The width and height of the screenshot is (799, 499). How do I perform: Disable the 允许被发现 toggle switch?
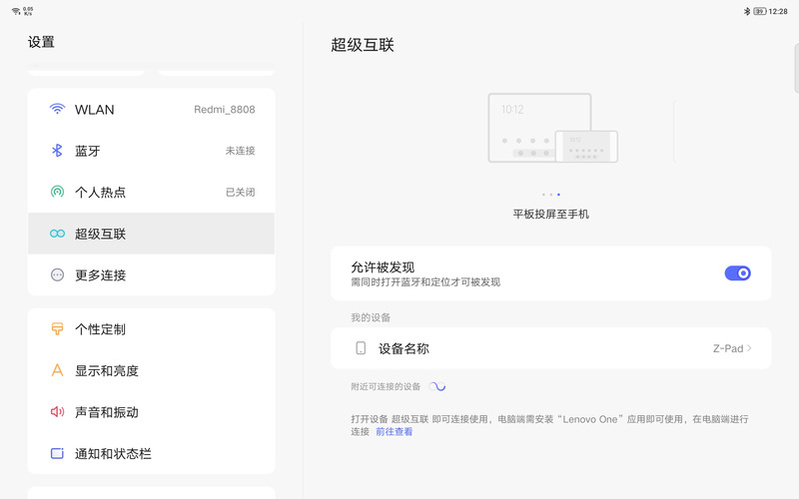[737, 273]
